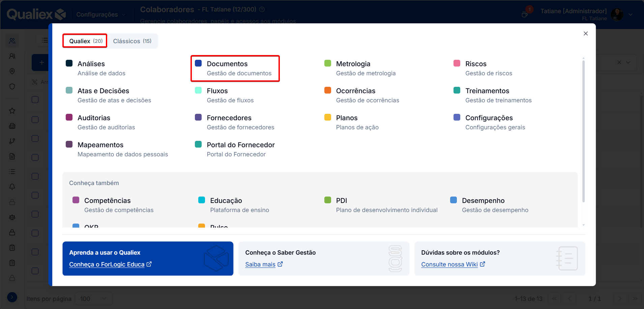Click the help icon beside the Colaboradores title

pos(262,9)
